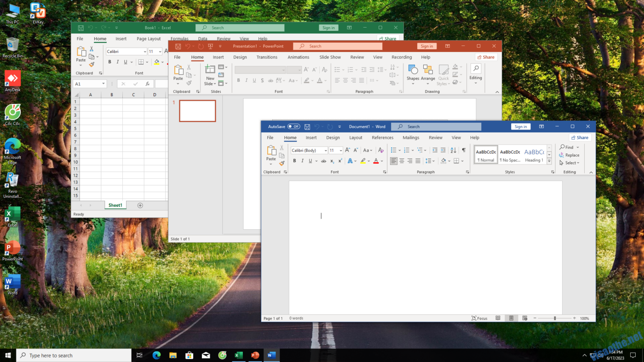Click the Sort A-Z icon in Word

point(453,150)
